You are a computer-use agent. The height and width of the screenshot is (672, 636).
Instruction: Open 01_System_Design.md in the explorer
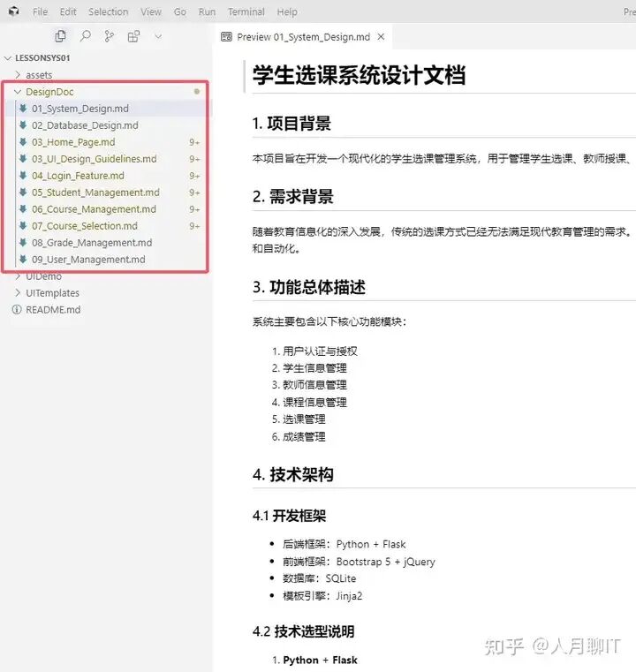tap(80, 109)
